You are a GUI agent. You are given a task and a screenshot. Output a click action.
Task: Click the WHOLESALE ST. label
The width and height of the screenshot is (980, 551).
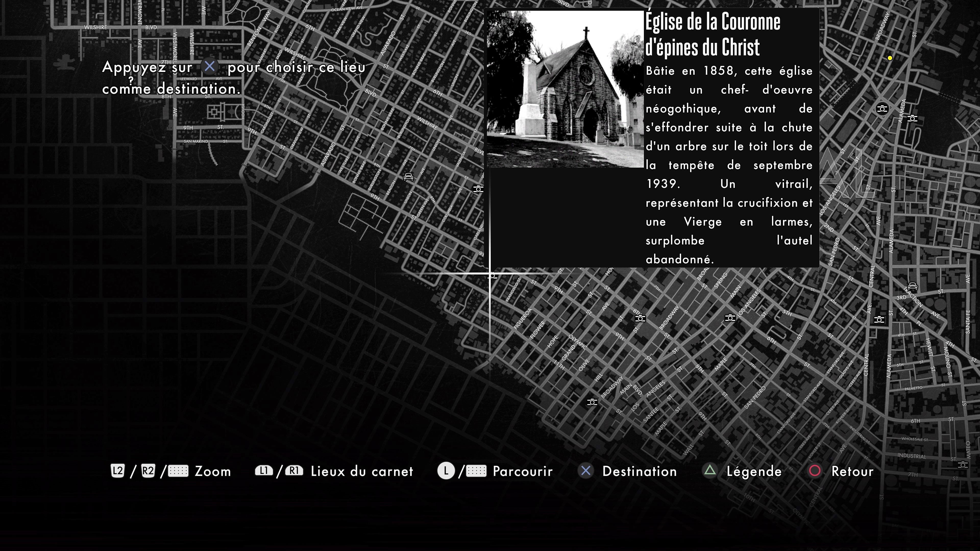(915, 439)
